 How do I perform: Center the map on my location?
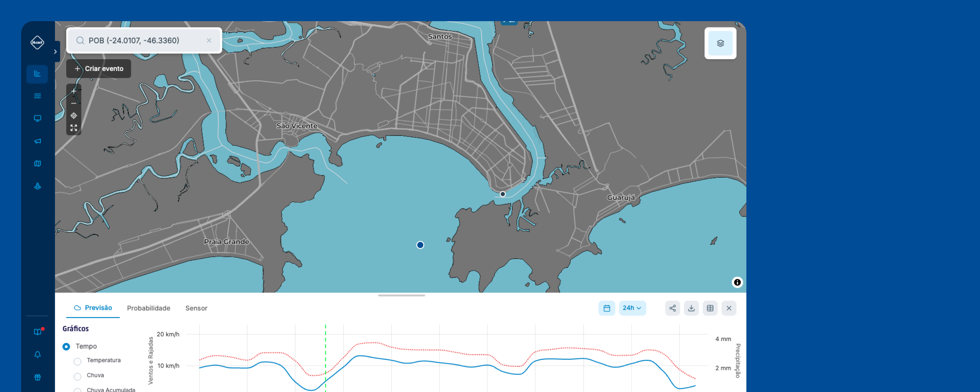tap(74, 116)
